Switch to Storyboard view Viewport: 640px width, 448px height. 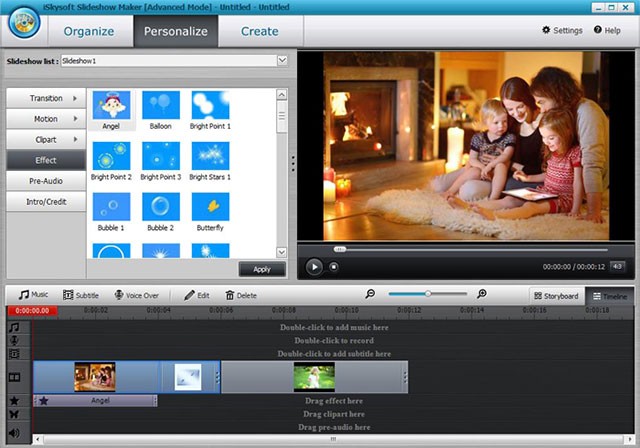click(x=556, y=296)
